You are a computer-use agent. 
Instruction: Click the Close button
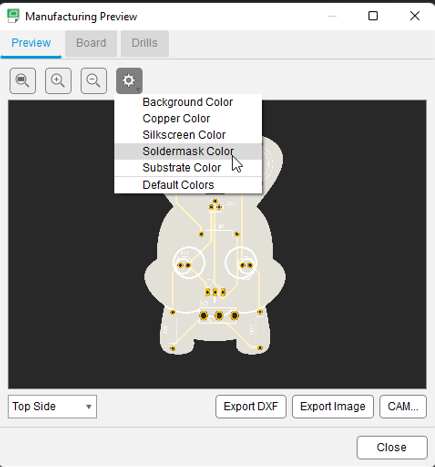(x=392, y=447)
